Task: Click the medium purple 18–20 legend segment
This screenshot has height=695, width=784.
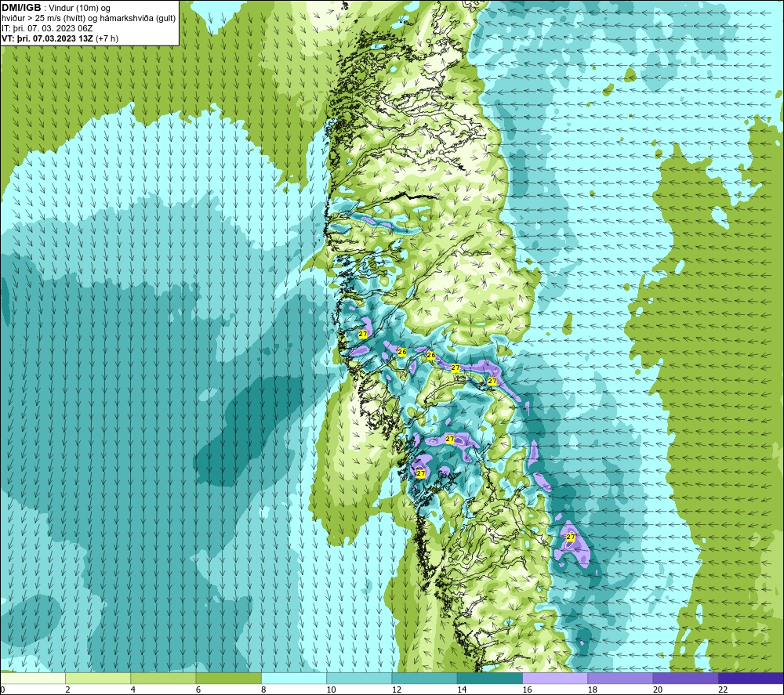Action: click(620, 678)
